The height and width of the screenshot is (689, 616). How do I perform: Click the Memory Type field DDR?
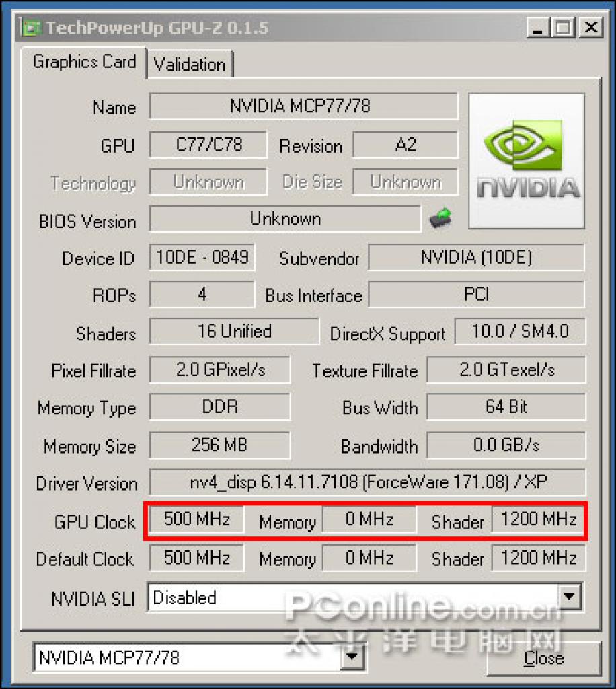pyautogui.click(x=220, y=407)
